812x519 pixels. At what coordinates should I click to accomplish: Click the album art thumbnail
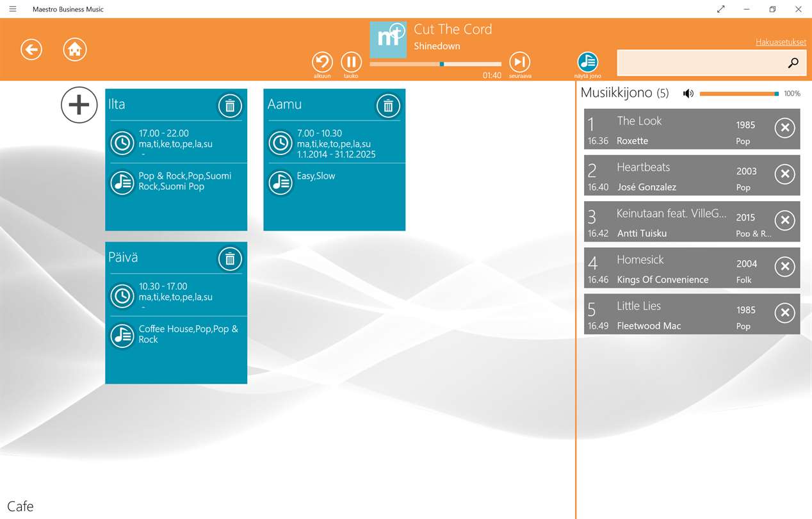point(388,40)
